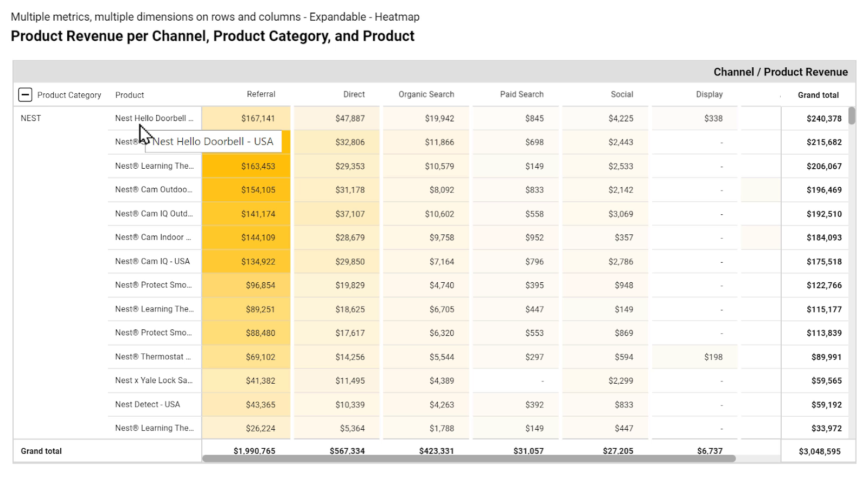This screenshot has width=868, height=477.
Task: Click Nest Detect - USA product row
Action: [148, 405]
